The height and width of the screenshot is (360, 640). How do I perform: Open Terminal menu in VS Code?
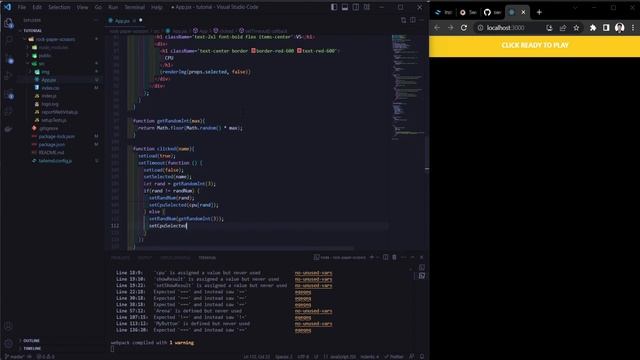point(135,7)
